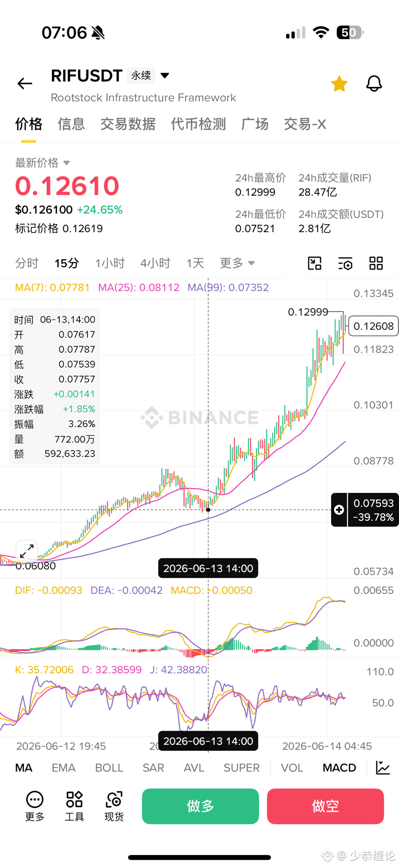The width and height of the screenshot is (399, 868).
Task: Toggle the AVL indicator
Action: [x=194, y=768]
